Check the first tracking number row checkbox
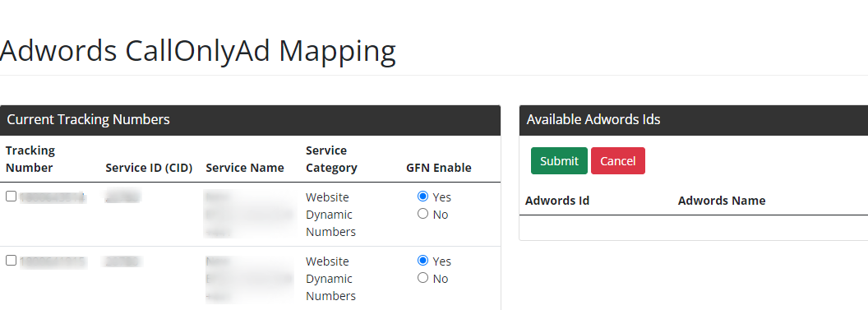This screenshot has width=868, height=310. pos(11,197)
